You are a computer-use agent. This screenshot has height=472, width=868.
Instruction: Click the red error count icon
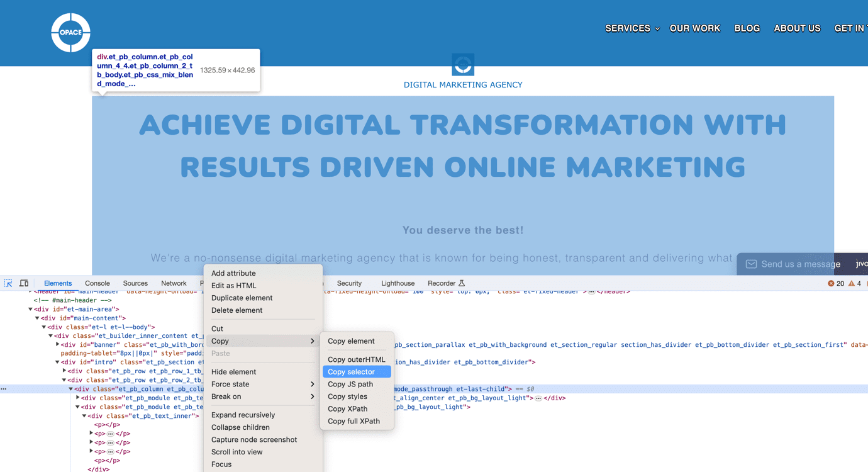[x=831, y=284]
